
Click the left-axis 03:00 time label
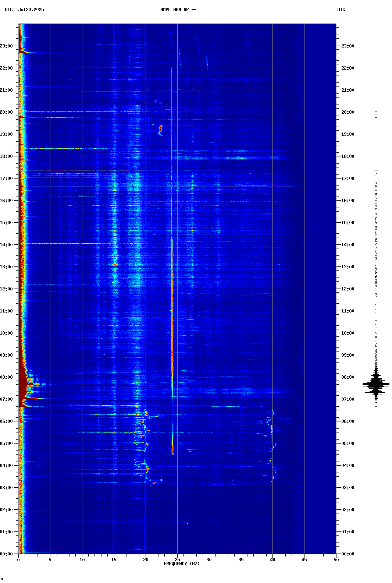(7, 488)
